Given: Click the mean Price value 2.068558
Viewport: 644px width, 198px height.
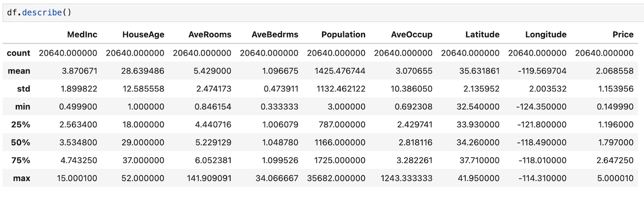Looking at the screenshot, I should [x=616, y=70].
